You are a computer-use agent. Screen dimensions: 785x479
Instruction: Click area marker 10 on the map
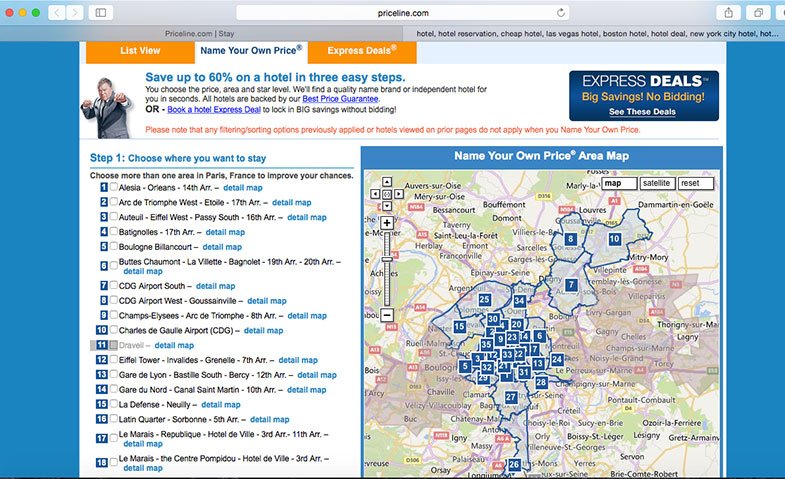(x=615, y=238)
